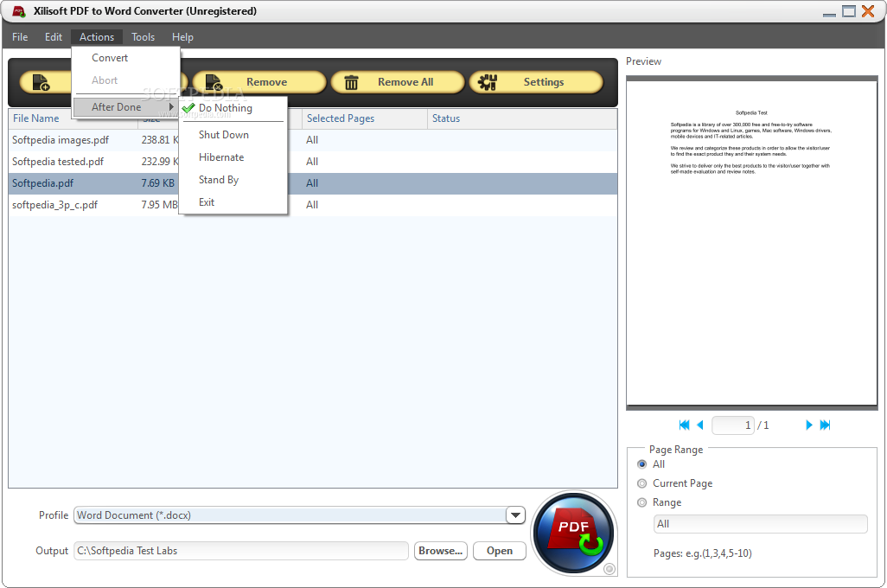Choose Hibernate after done
Viewport: 887px width, 588px height.
pyautogui.click(x=233, y=157)
